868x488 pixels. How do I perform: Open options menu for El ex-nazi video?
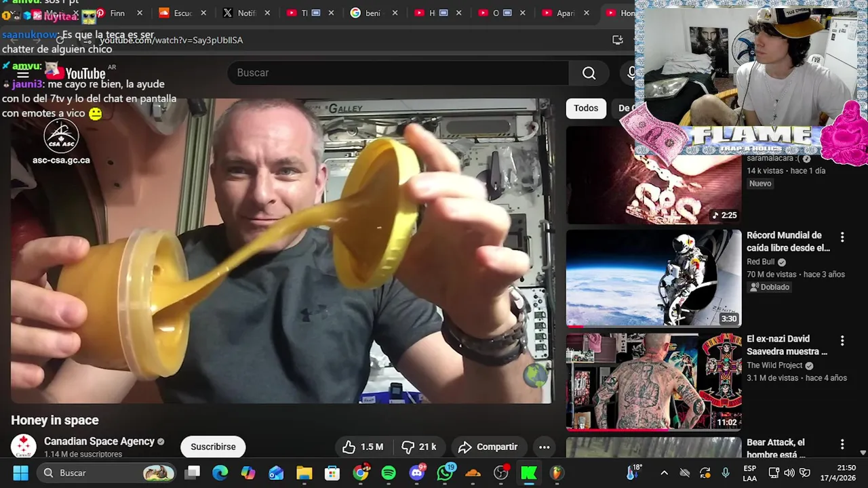tap(842, 340)
